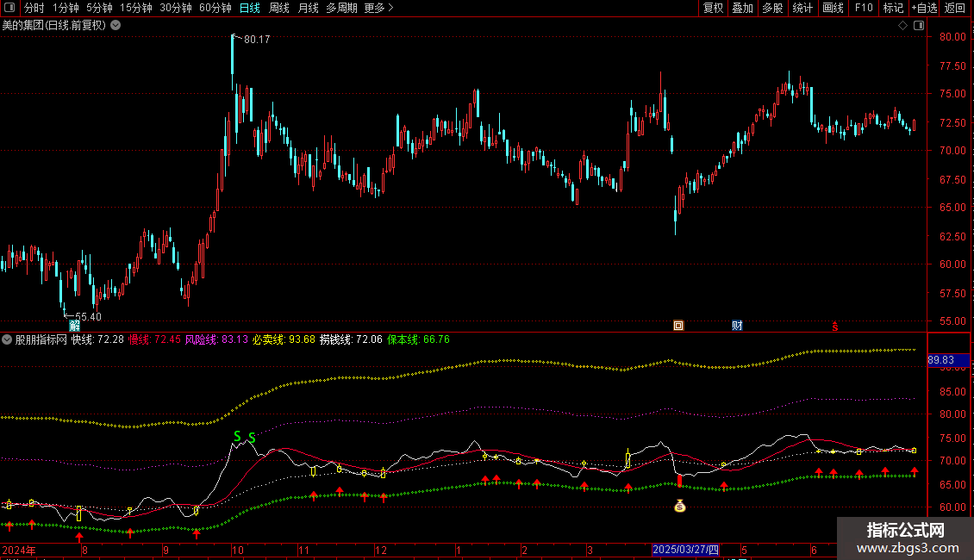Click the 返回 back button

pyautogui.click(x=955, y=8)
